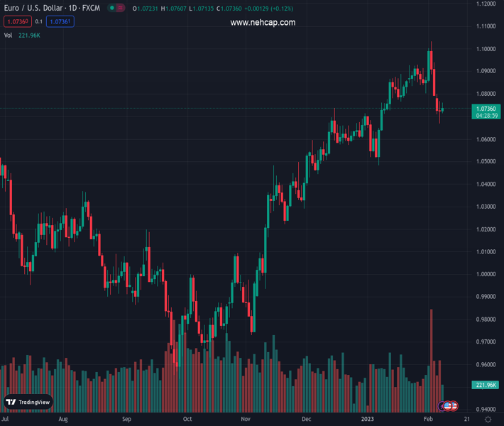Click the blue buy price 1.07361 button
The height and width of the screenshot is (426, 504).
click(x=62, y=22)
